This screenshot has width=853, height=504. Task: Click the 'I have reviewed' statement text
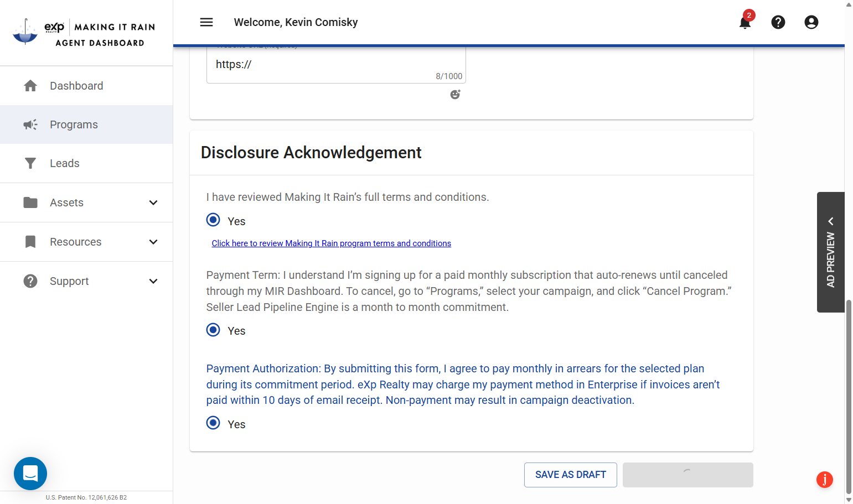pyautogui.click(x=348, y=197)
